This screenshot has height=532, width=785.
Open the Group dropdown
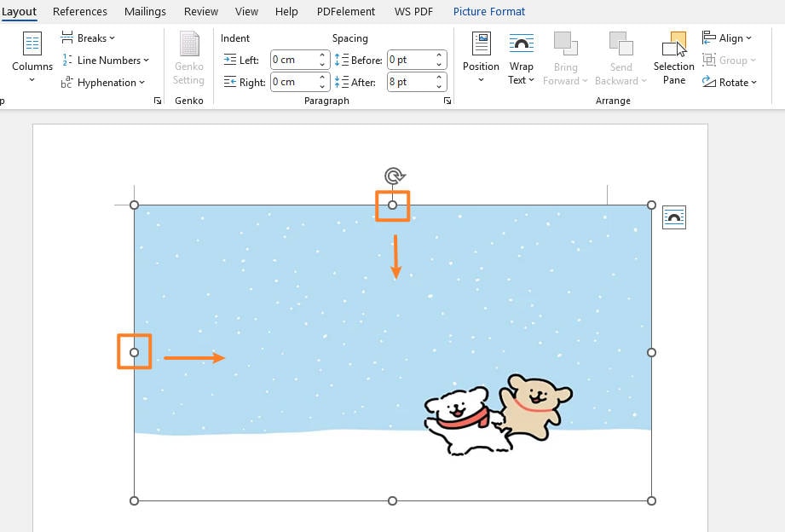(729, 61)
